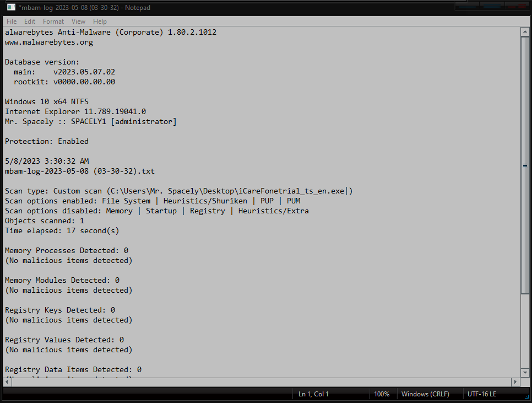Screen dimensions: 532x403
Task: Click the vertical scrollbar down arrow
Action: coord(525,373)
